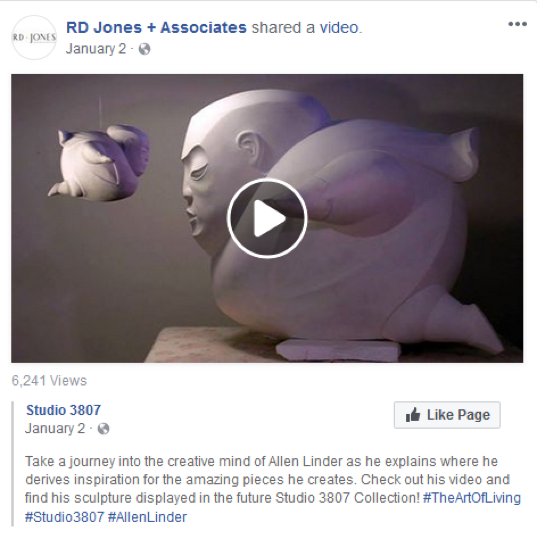Click the small hanging sculpture in thumbnail
The width and height of the screenshot is (537, 539).
99,163
